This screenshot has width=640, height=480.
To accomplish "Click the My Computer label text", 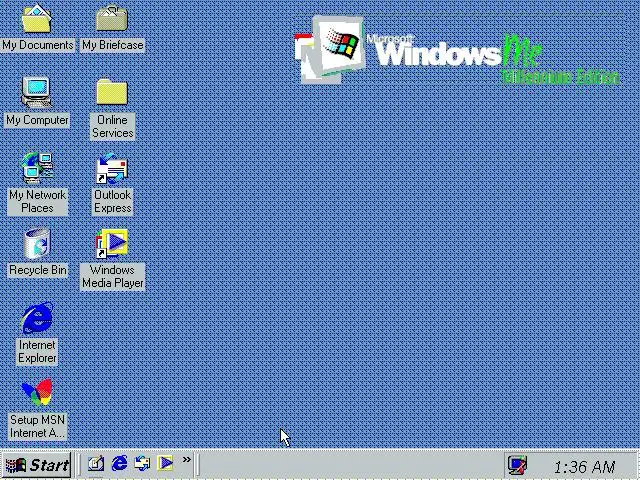I will [x=38, y=120].
